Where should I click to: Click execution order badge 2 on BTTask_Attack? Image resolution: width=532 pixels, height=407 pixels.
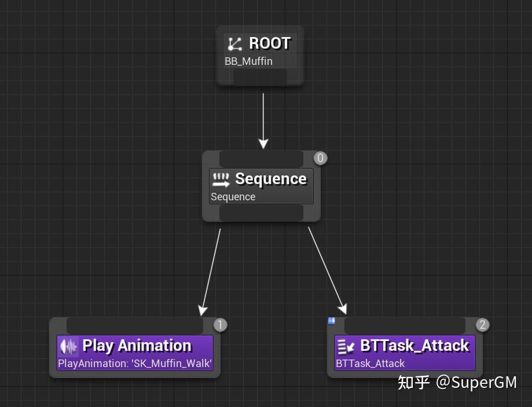(482, 325)
